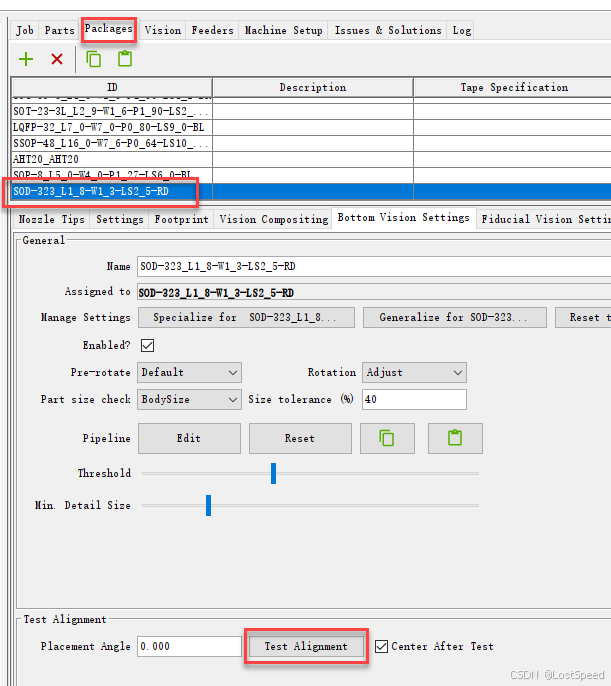611x686 pixels.
Task: Open the Machine Setup tab
Action: pyautogui.click(x=283, y=30)
